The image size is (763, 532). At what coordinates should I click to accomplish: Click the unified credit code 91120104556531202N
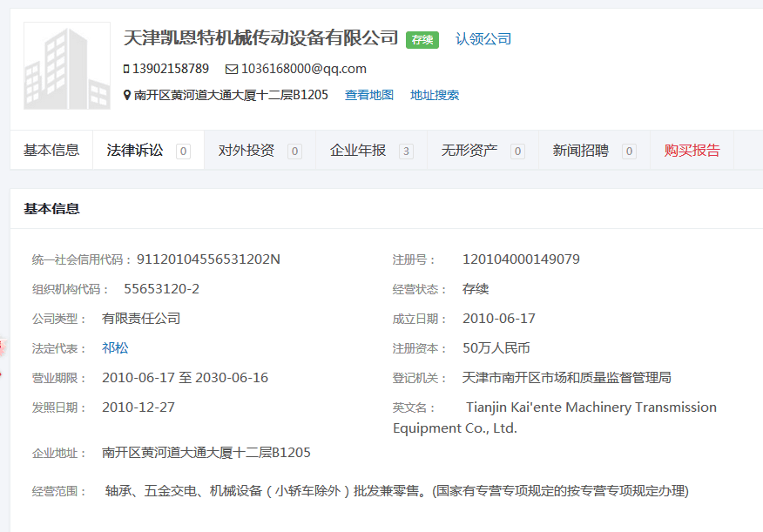(x=208, y=259)
